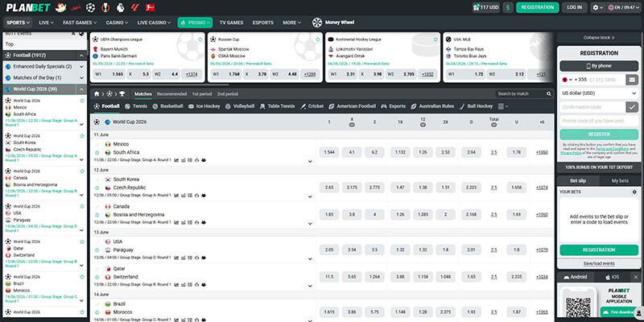Click the trophy breadcrumb icon

[122, 94]
